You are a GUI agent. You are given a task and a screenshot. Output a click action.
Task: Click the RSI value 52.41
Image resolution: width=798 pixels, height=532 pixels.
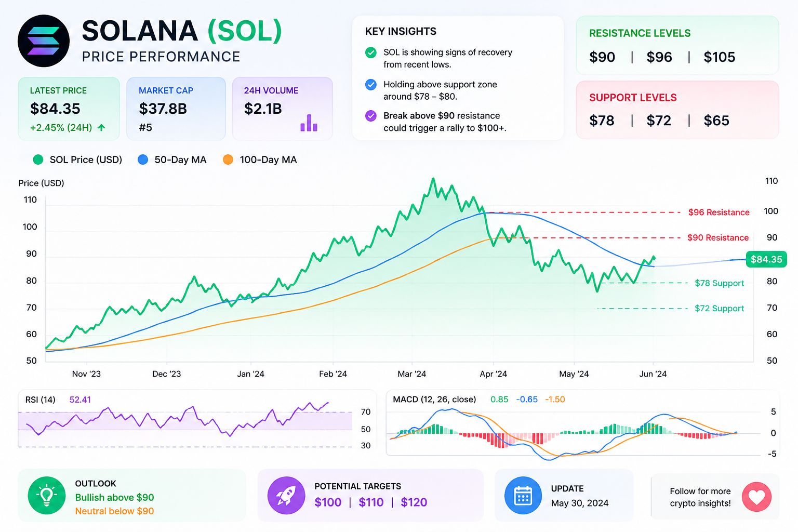click(x=80, y=400)
